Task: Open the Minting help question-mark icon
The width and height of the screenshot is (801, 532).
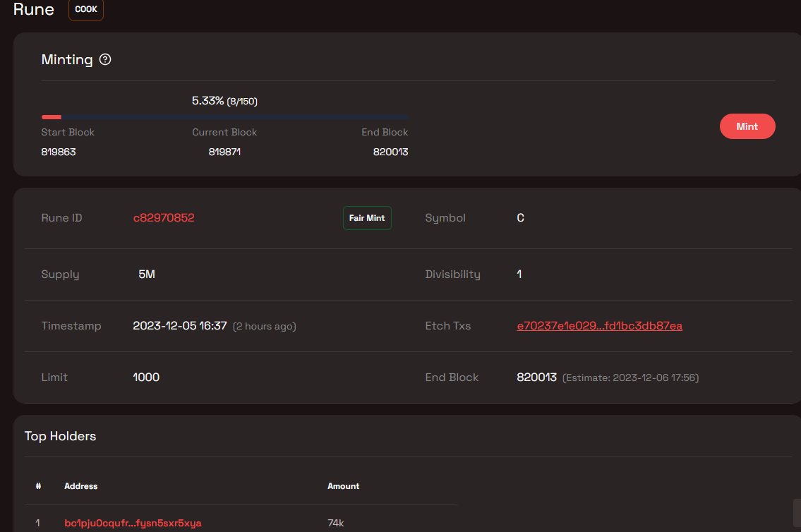Action: point(104,59)
